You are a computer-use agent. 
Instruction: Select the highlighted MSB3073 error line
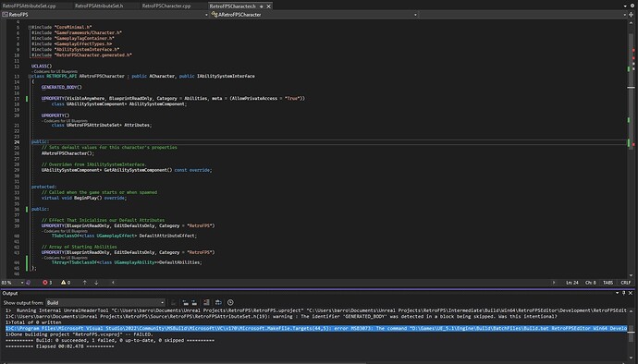[316, 328]
